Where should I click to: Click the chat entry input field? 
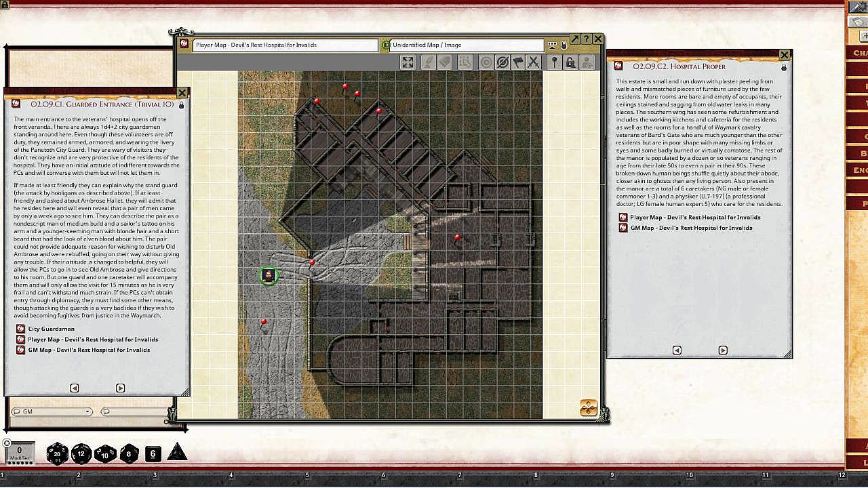pos(134,411)
